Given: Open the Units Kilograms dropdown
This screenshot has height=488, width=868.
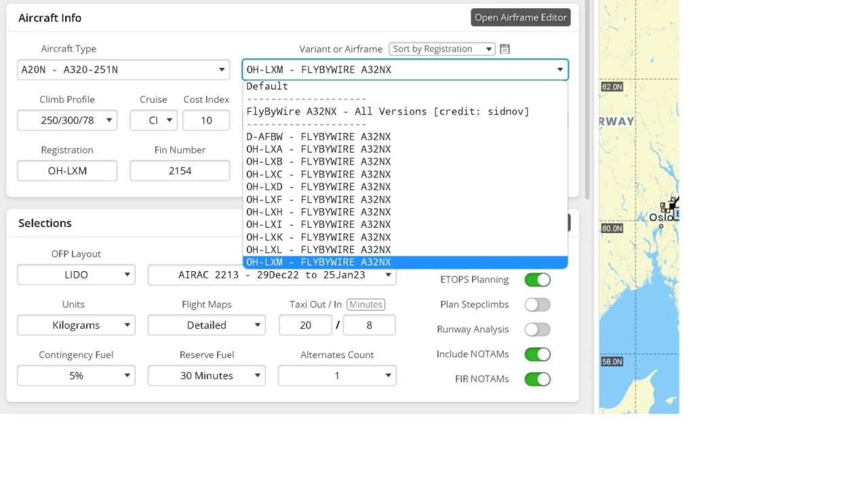Looking at the screenshot, I should click(76, 325).
